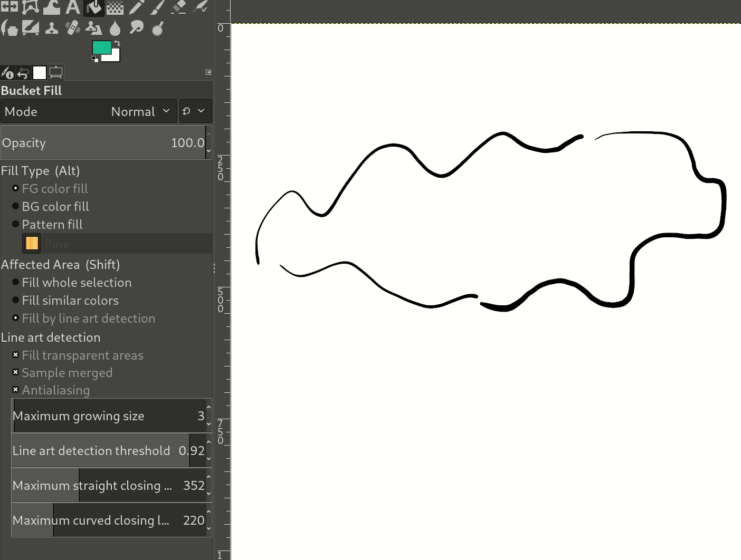Reset colors to black and white defaults
Screen dimensions: 741x560
pos(94,58)
